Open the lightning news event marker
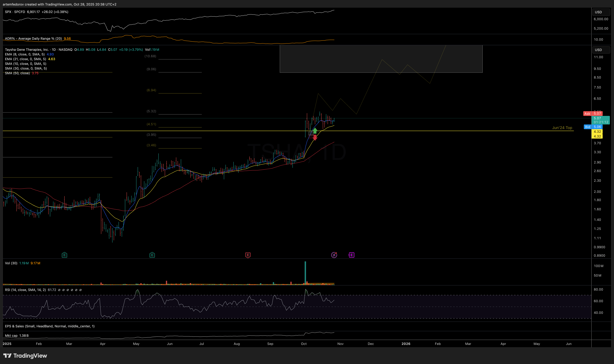 point(334,255)
